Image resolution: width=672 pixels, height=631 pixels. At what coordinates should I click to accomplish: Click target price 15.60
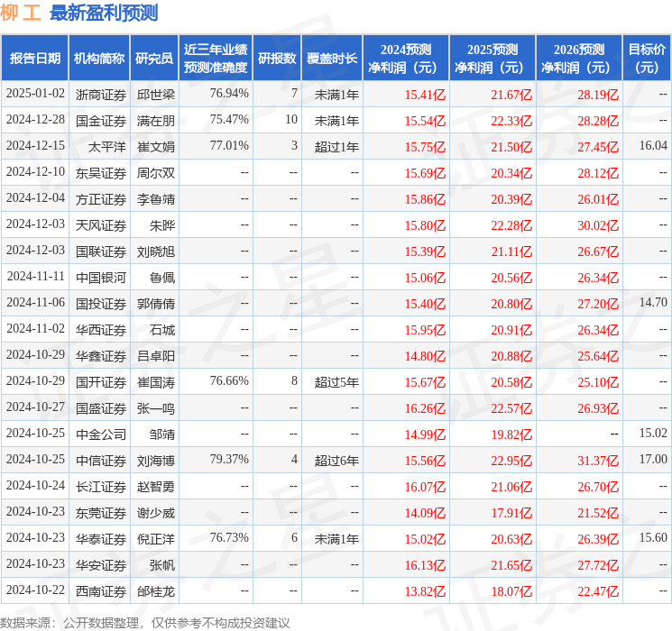click(653, 537)
